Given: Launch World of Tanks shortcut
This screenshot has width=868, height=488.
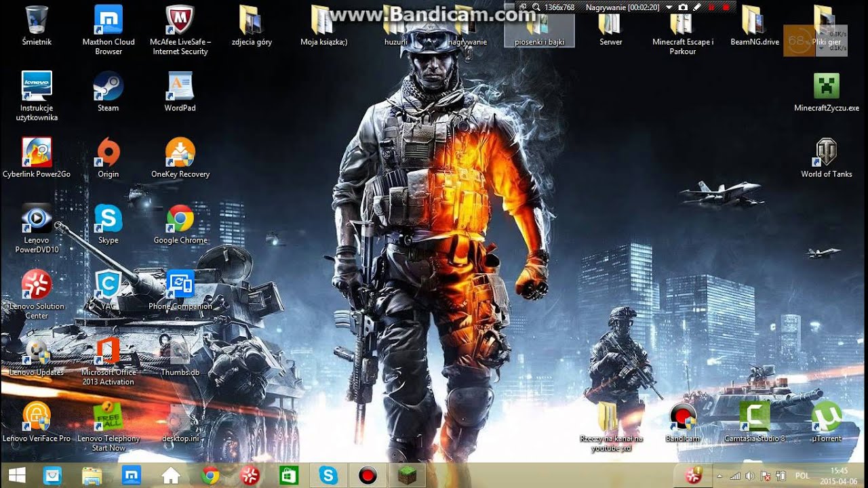Looking at the screenshot, I should click(827, 158).
